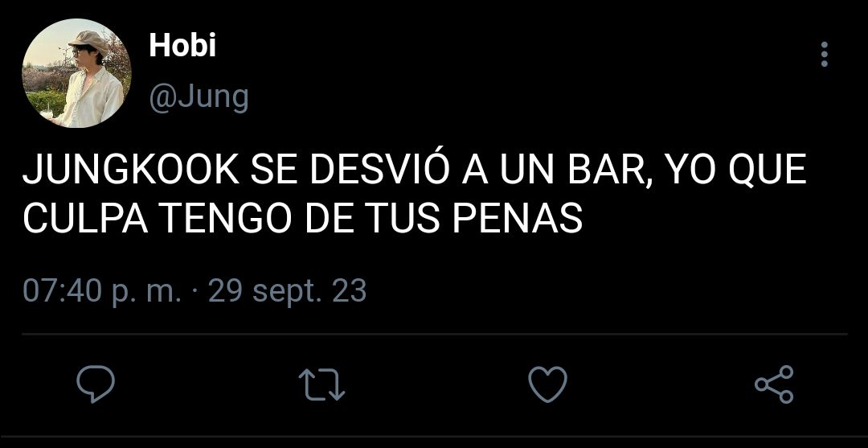This screenshot has width=868, height=448.
Task: Click the 29 sept. 23 date
Action: [287, 290]
